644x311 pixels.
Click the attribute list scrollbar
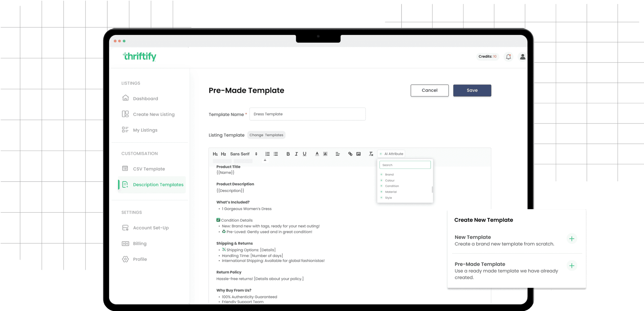coord(432,189)
